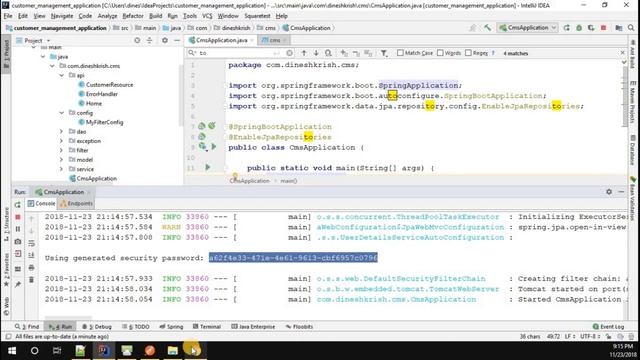Screen dimensions: 640x360
Task: Dump threads using the camera icon
Action: (x=18, y=242)
